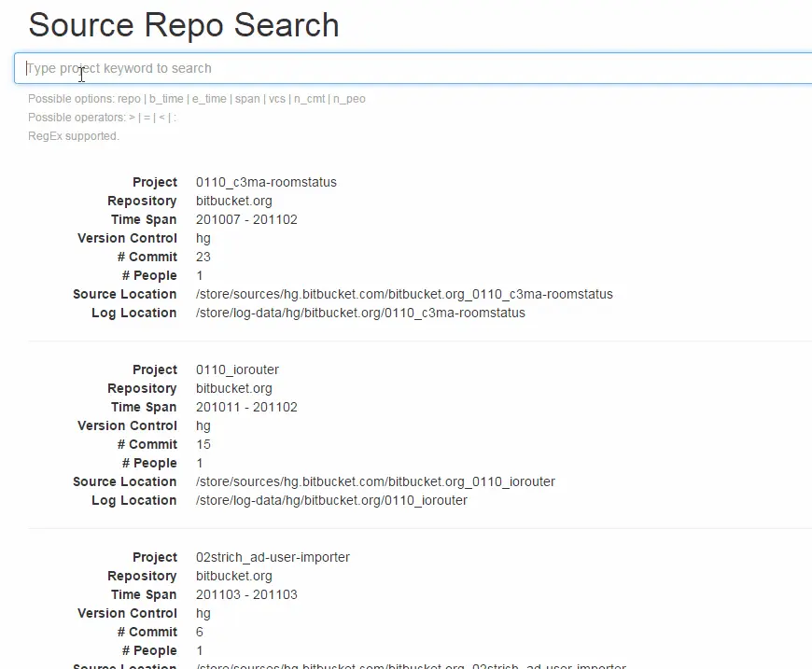This screenshot has width=812, height=669.
Task: Click repository bitbucket.org for 02strich_ad-user-importer
Action: 233,576
